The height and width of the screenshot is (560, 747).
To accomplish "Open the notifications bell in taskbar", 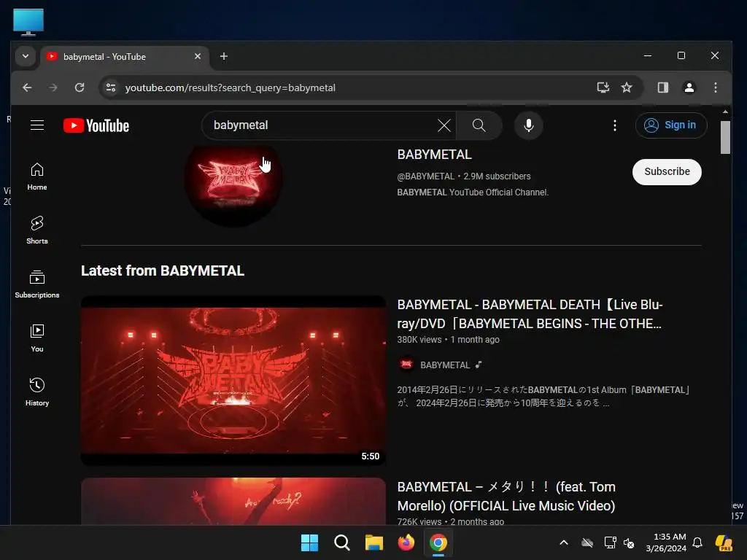I will click(x=697, y=542).
